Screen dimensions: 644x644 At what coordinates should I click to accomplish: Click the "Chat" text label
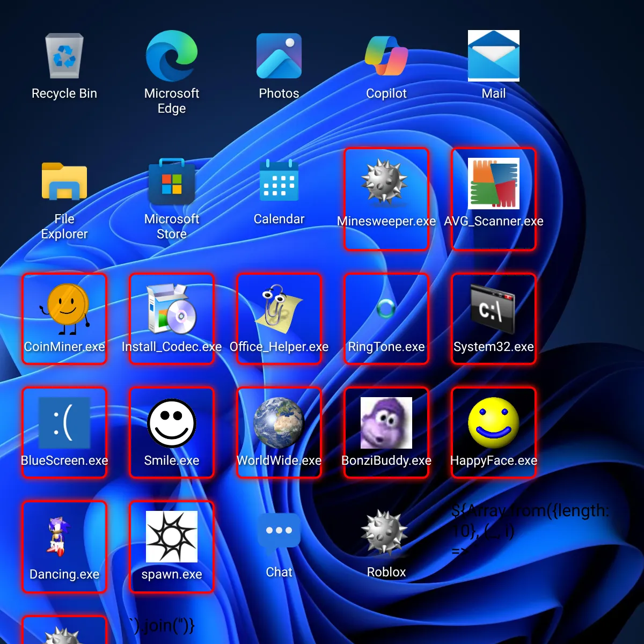[279, 572]
